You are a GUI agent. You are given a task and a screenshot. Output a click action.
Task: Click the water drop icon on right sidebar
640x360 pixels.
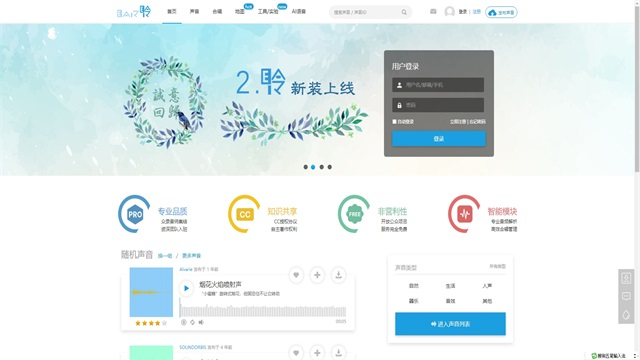pos(626,315)
